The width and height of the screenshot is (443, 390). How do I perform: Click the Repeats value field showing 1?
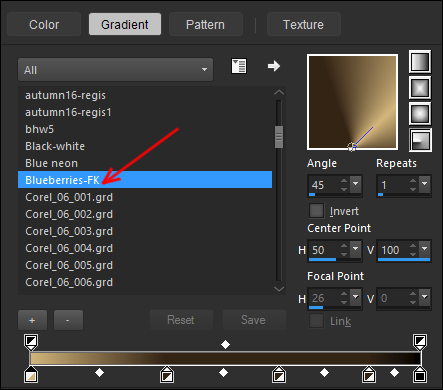(x=393, y=185)
